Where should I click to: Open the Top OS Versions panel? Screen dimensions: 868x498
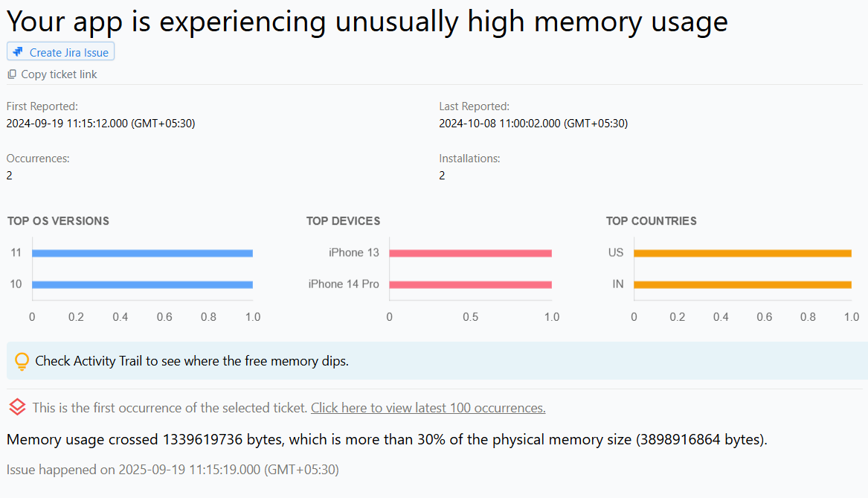57,221
